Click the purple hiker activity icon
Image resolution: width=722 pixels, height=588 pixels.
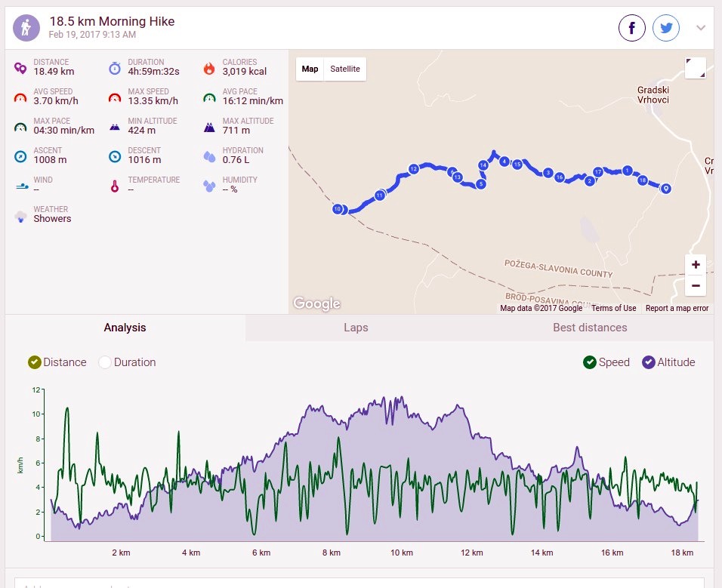[26, 28]
